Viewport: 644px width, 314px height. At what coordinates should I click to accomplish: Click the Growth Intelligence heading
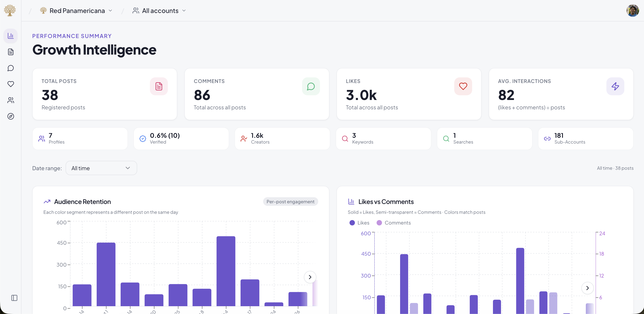(x=94, y=50)
